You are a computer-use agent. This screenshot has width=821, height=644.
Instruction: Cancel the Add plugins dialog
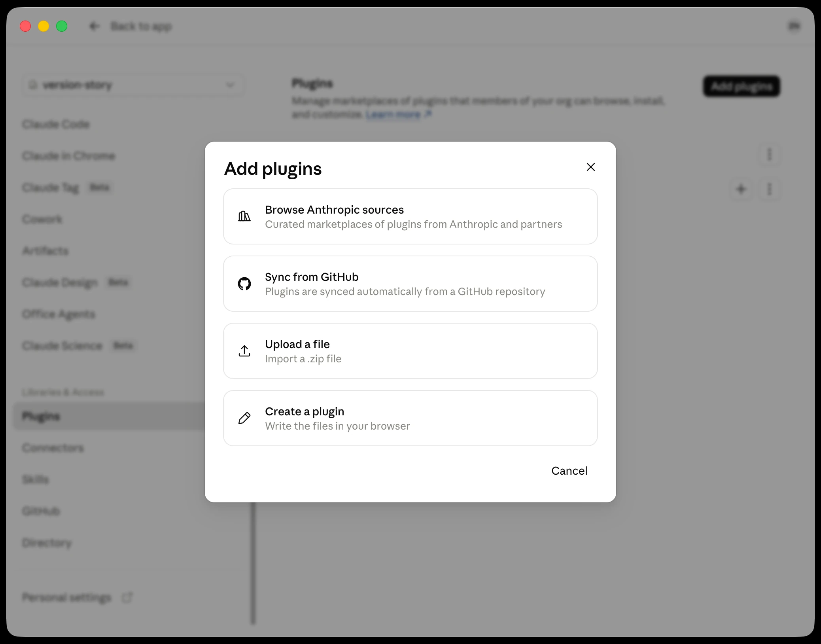(569, 471)
